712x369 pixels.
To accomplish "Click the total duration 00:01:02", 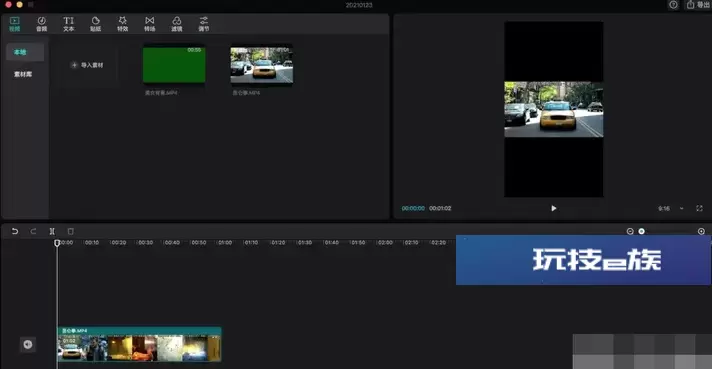I will point(440,208).
